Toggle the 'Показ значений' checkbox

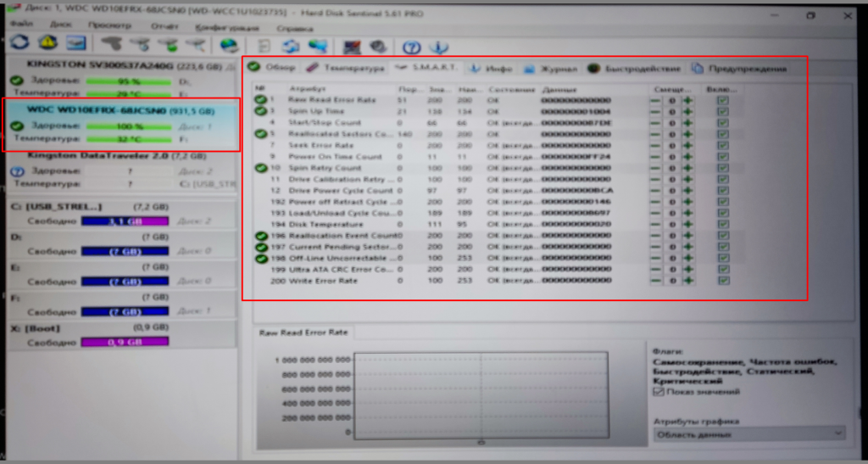(659, 391)
